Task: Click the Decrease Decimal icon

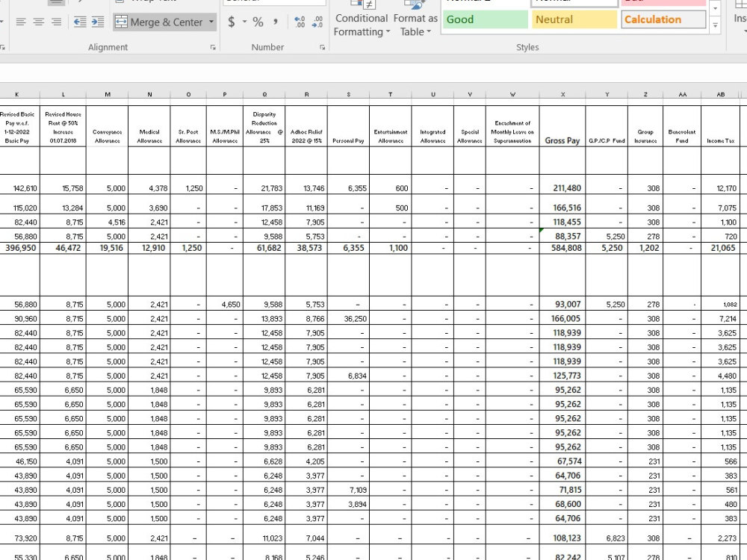Action: tap(317, 22)
